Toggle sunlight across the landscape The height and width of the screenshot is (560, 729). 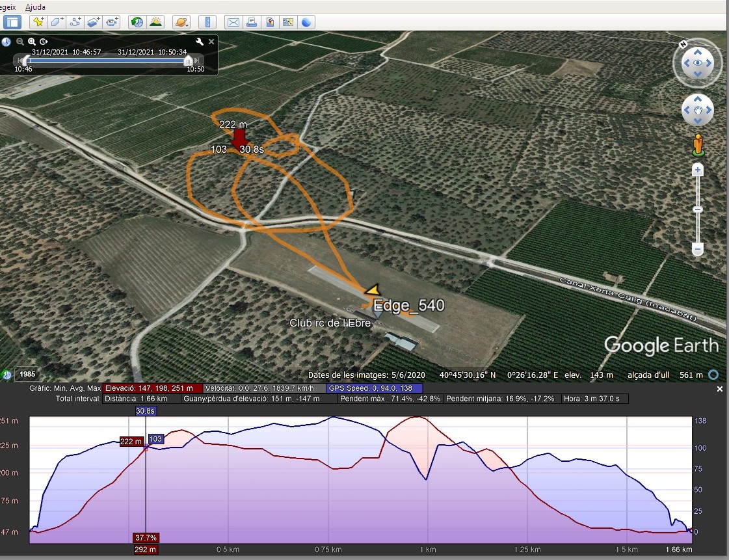point(155,22)
